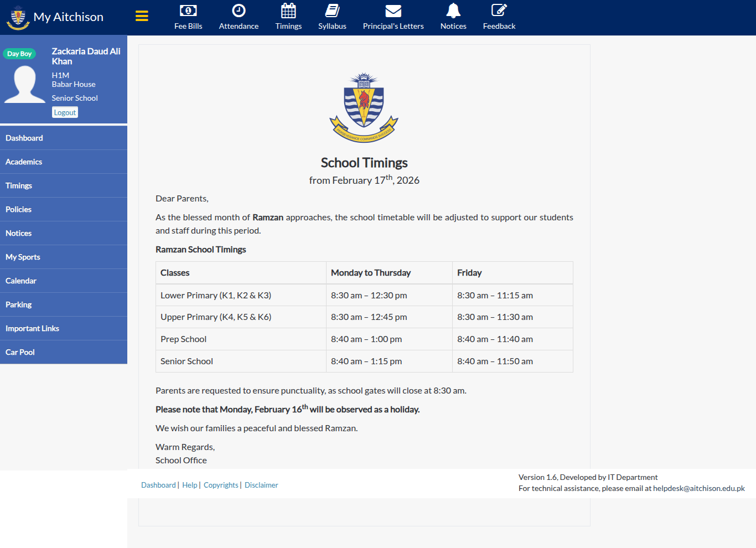Viewport: 756px width, 548px height.
Task: Click the Aitchison crest logo in header
Action: coord(18,17)
